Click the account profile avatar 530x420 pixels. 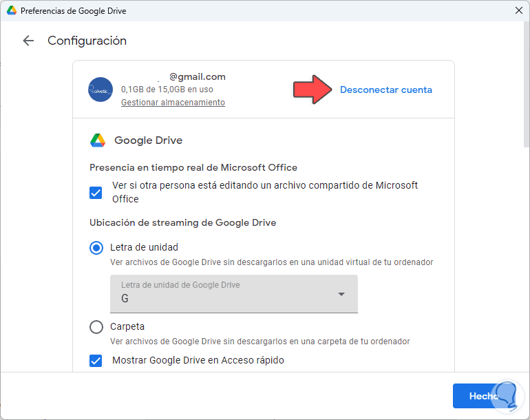pos(100,90)
